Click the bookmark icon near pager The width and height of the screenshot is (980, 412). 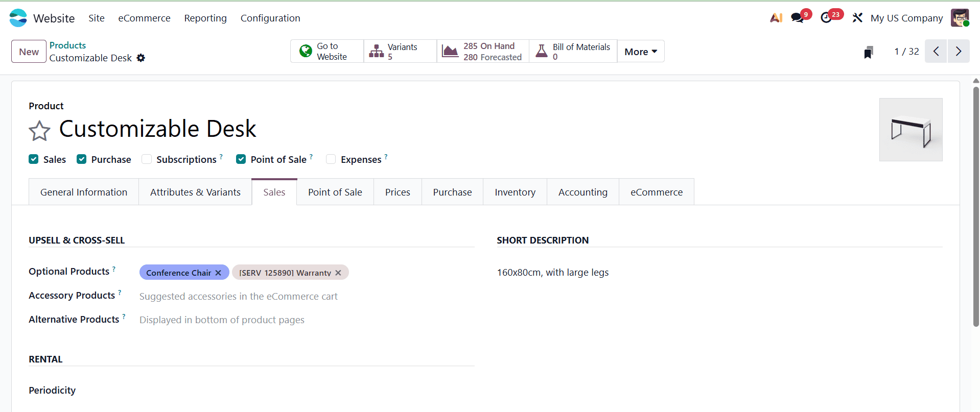868,52
